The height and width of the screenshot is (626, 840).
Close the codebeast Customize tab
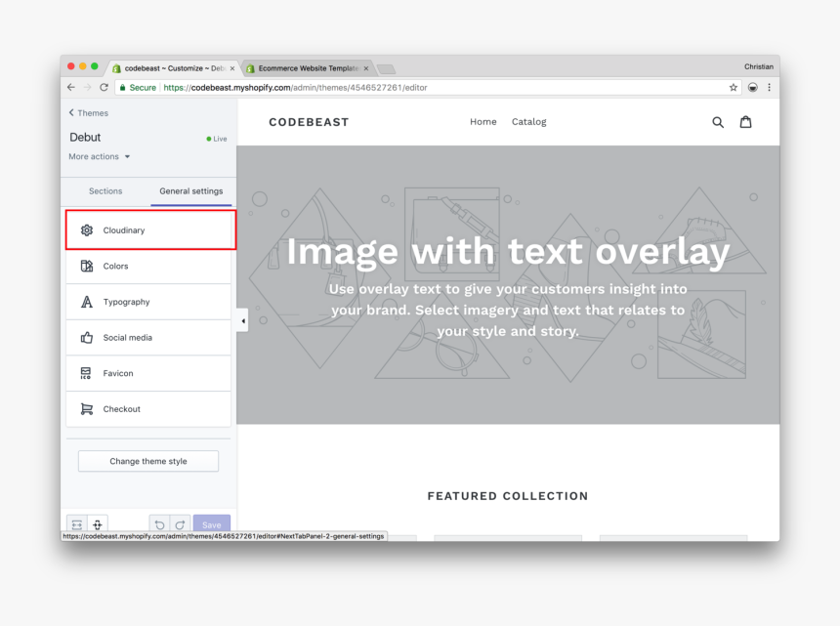coord(231,68)
